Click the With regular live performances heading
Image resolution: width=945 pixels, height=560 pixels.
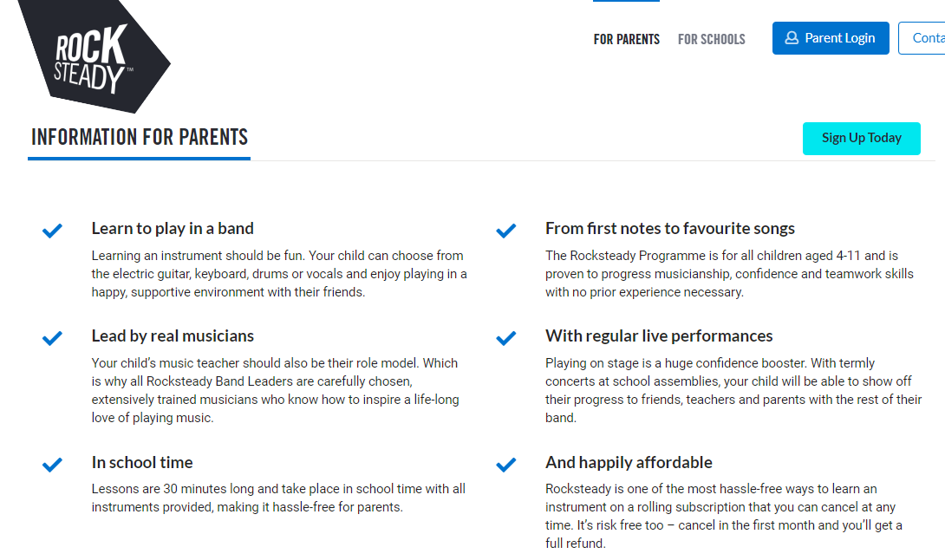pyautogui.click(x=659, y=335)
